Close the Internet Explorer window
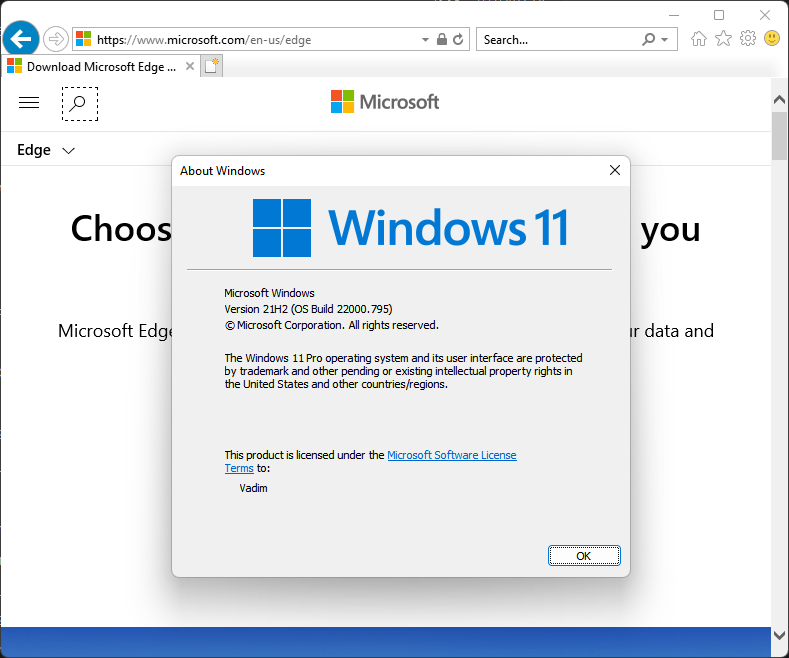789x658 pixels. click(x=765, y=15)
